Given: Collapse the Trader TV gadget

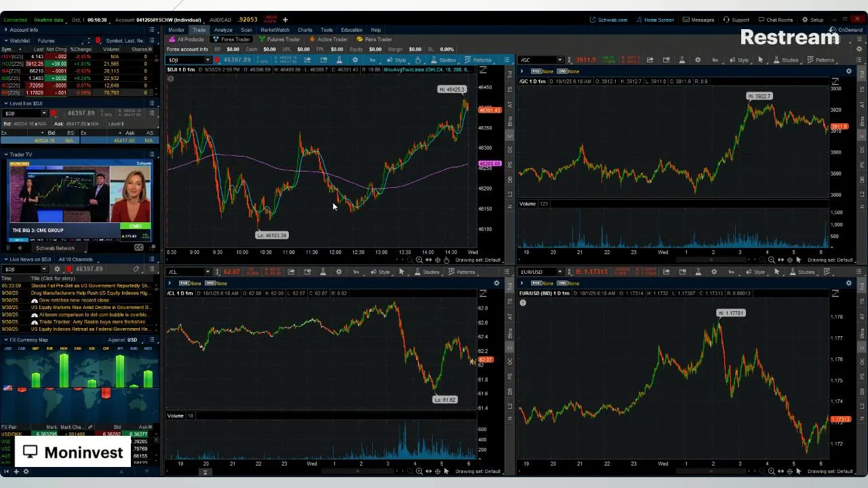Looking at the screenshot, I should (6, 155).
